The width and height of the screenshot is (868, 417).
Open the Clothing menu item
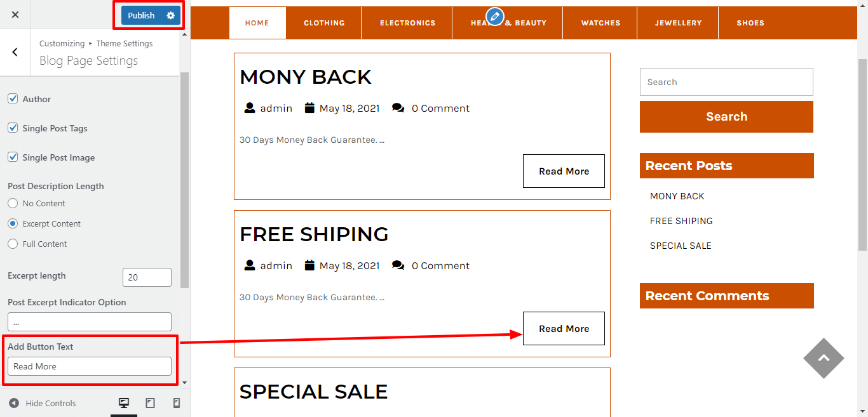(324, 23)
